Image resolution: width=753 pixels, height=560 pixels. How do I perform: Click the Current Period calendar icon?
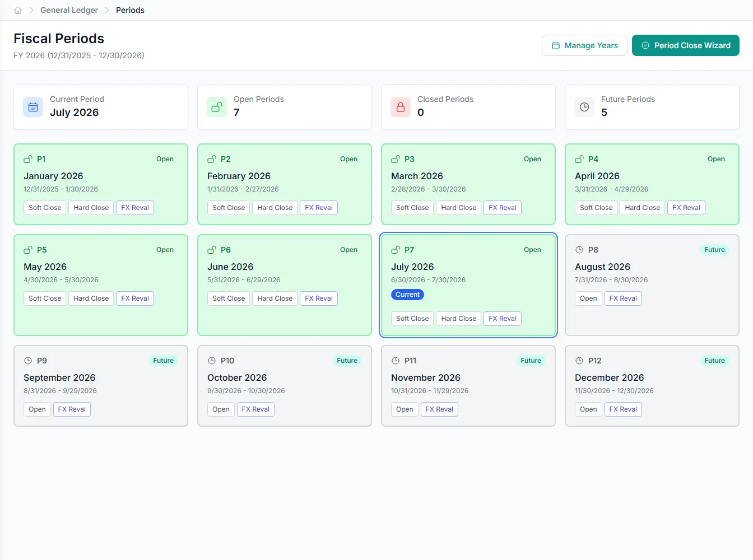[33, 107]
